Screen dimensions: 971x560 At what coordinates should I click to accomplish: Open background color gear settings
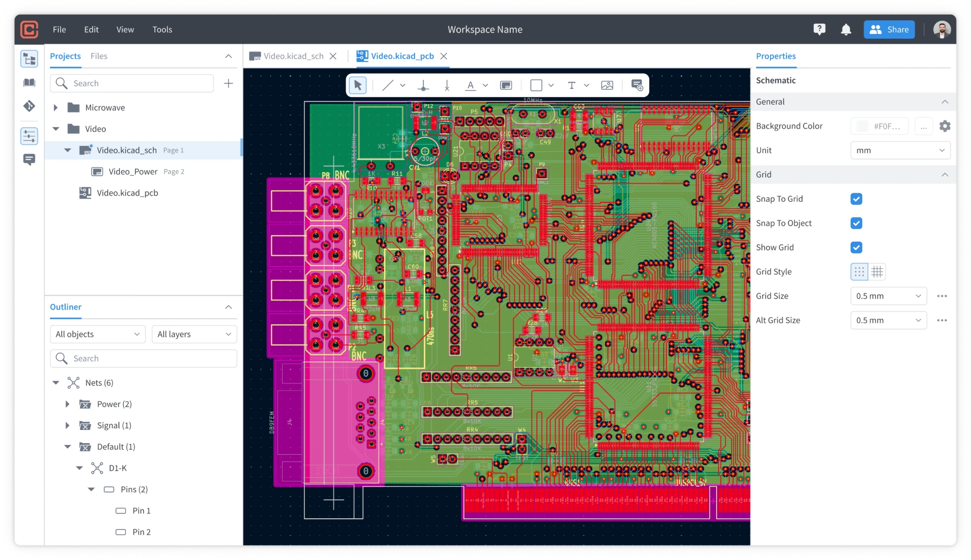click(945, 126)
